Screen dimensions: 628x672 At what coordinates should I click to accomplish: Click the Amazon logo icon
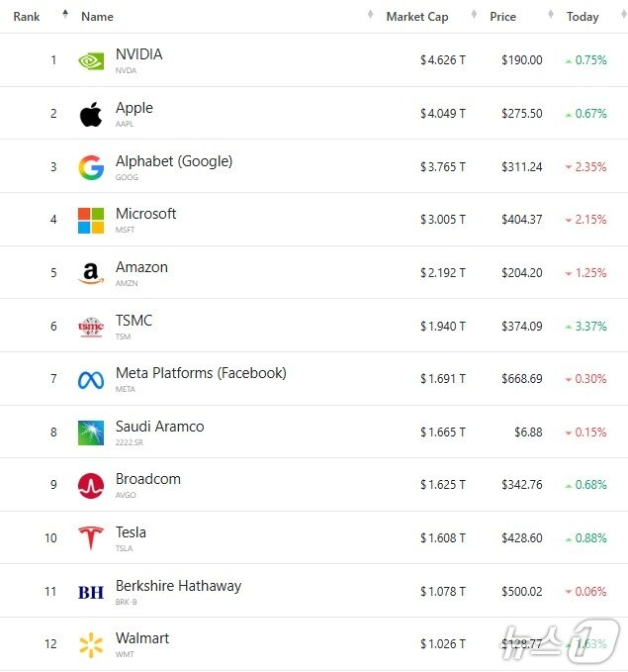pos(91,273)
